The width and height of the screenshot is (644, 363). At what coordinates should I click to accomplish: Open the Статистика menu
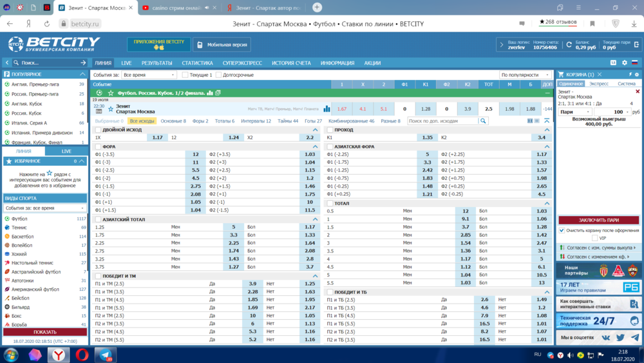click(x=197, y=63)
